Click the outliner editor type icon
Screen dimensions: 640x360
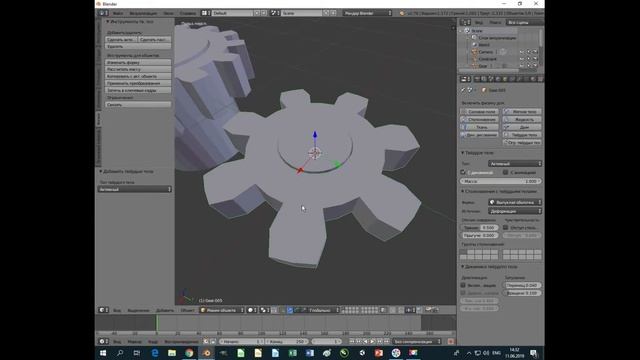pos(465,22)
